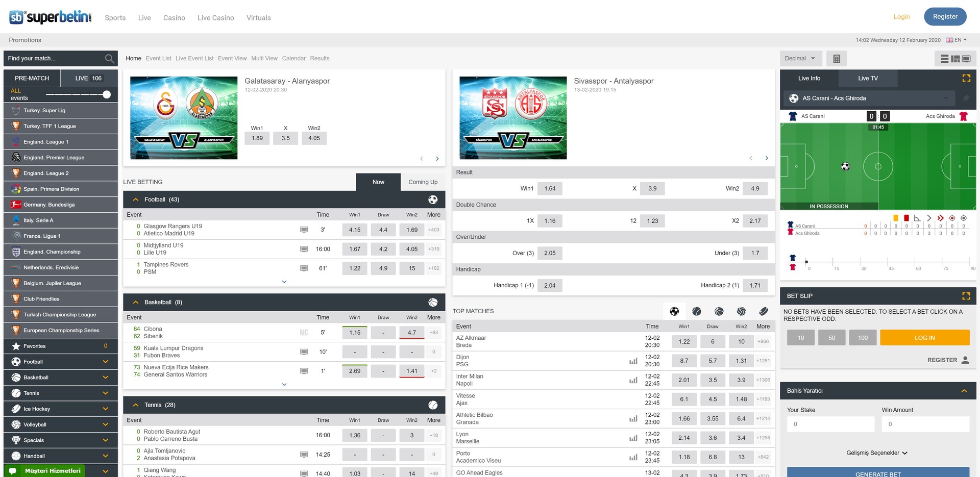Open the Live Event List tab
The image size is (980, 477).
pos(194,59)
